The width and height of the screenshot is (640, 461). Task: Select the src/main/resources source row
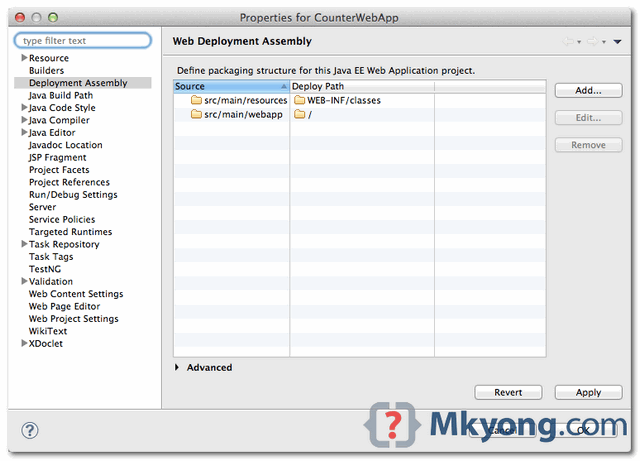239,100
